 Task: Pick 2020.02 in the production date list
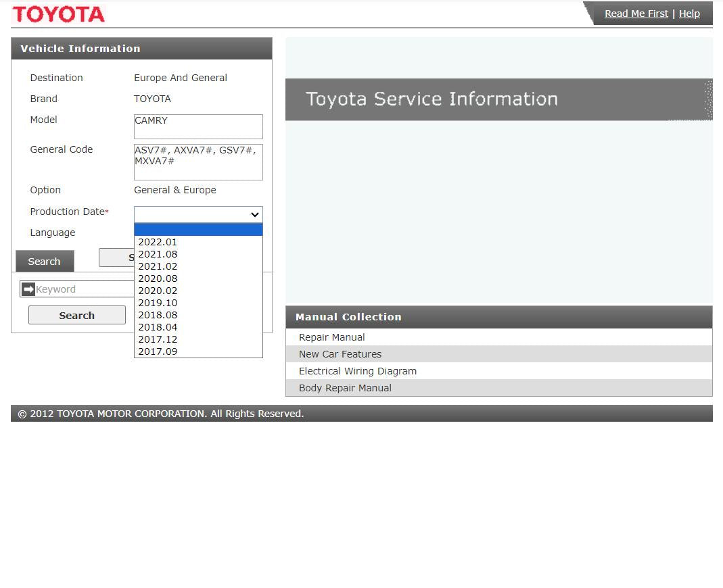tap(158, 291)
